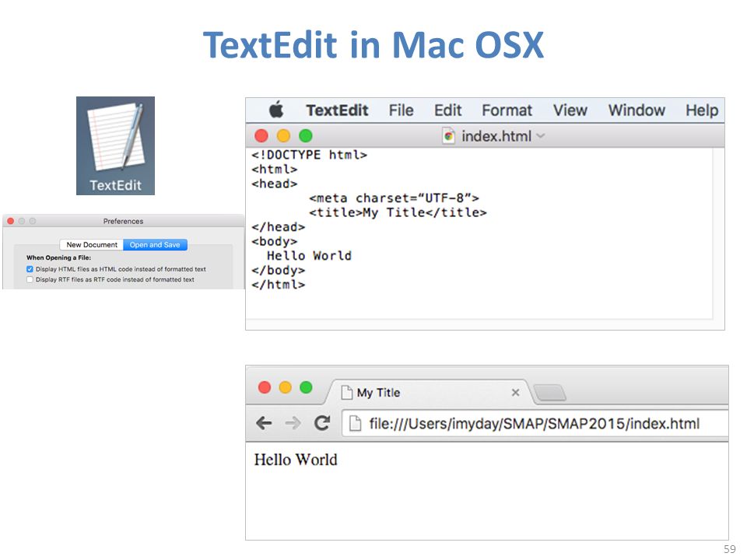Click the TextEdit app icon
Viewport: 747px width, 560px height.
[x=115, y=145]
